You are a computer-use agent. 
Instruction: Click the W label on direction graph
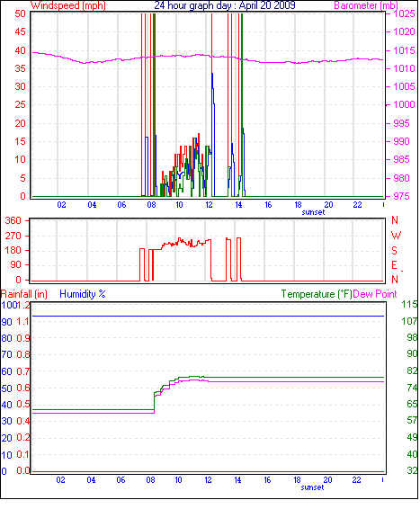click(396, 236)
